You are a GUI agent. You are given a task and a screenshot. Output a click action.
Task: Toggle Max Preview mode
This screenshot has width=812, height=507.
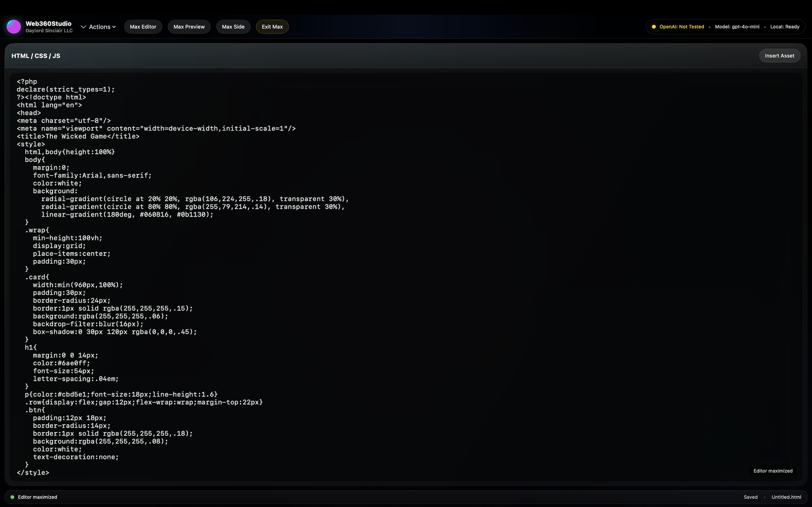[189, 26]
